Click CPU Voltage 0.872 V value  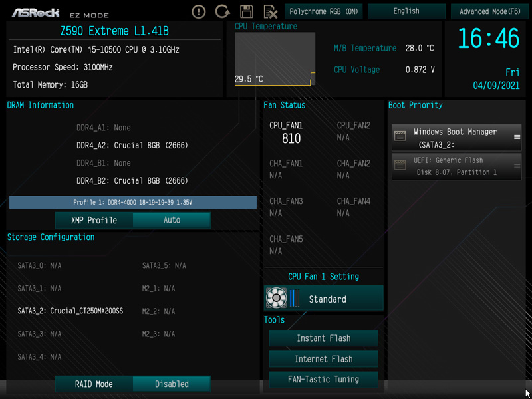pyautogui.click(x=420, y=70)
